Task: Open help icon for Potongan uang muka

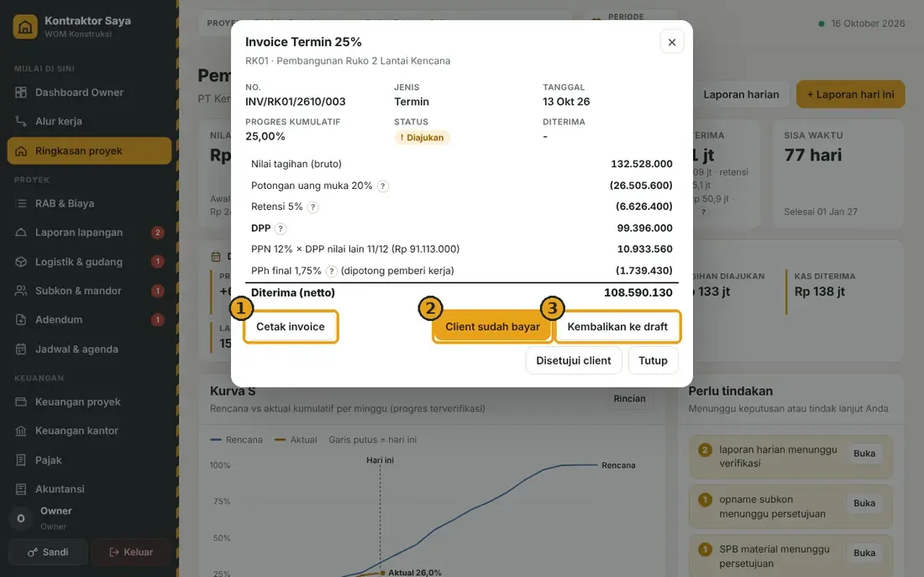Action: tap(383, 186)
